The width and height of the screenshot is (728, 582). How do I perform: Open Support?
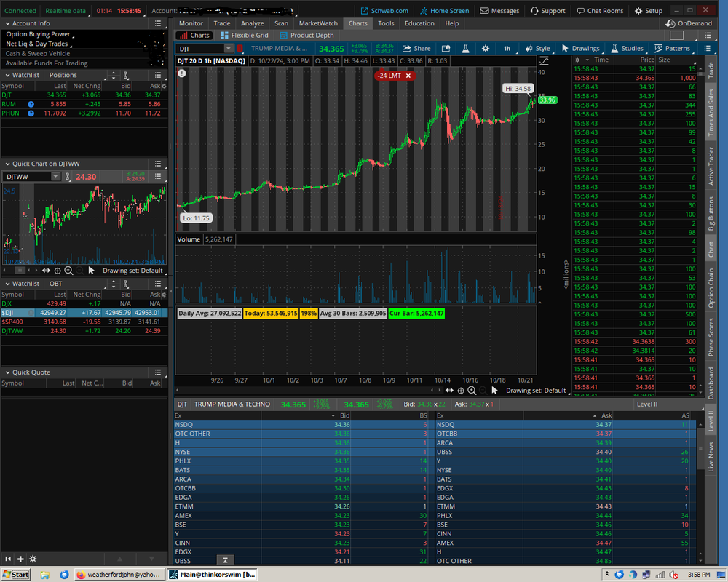tap(548, 11)
